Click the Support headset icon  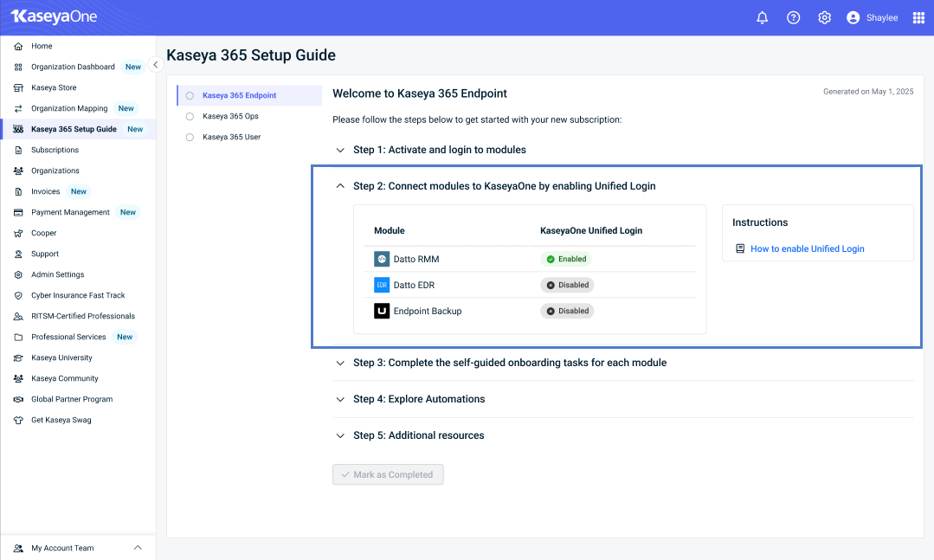pos(18,254)
